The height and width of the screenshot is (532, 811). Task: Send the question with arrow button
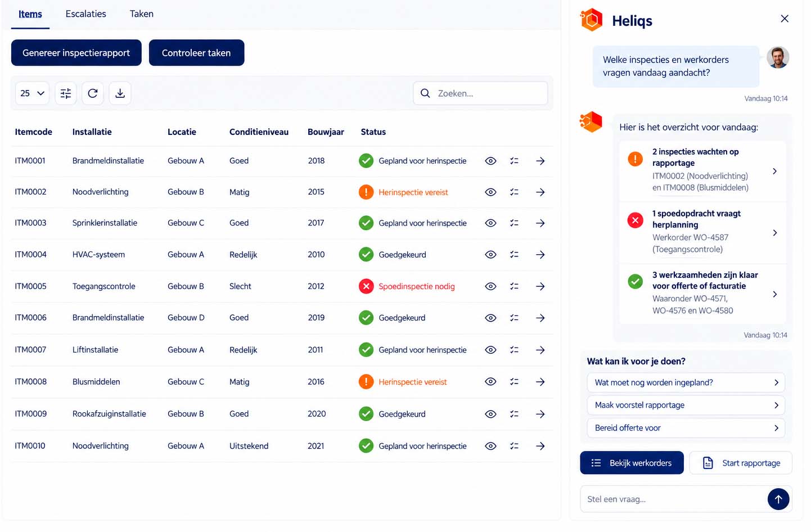(778, 499)
